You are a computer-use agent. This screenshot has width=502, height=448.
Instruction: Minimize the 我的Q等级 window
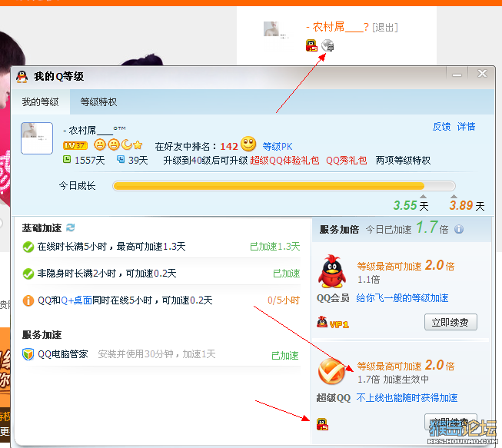tap(457, 75)
